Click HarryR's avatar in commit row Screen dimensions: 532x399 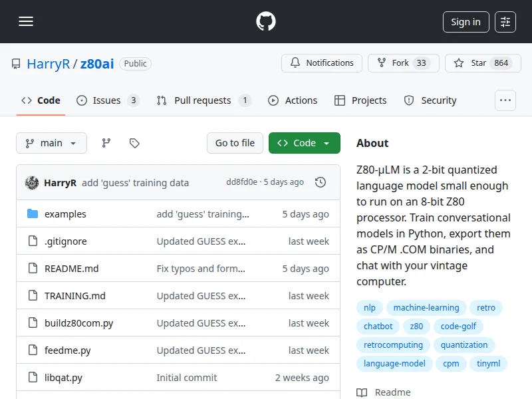point(31,182)
